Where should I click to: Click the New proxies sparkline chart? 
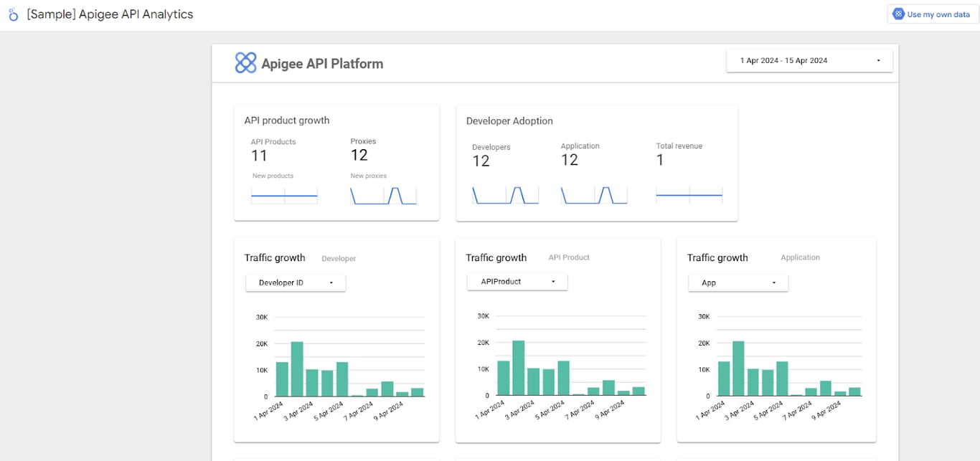pos(384,196)
